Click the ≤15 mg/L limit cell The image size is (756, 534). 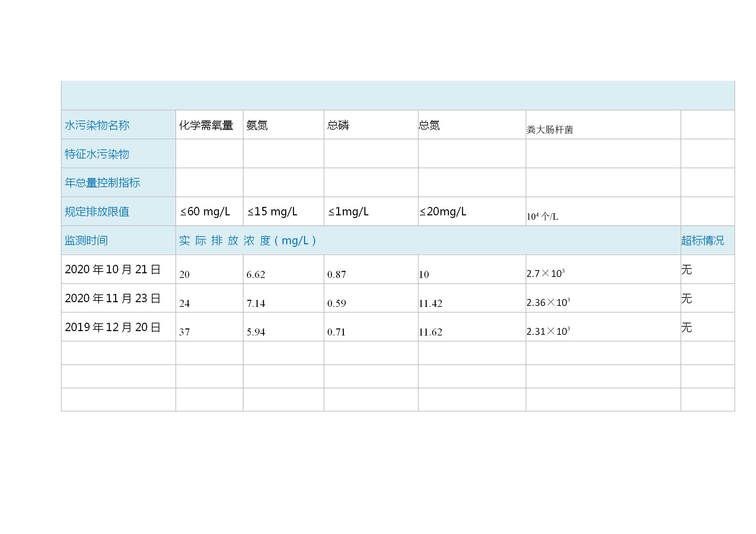tap(272, 212)
